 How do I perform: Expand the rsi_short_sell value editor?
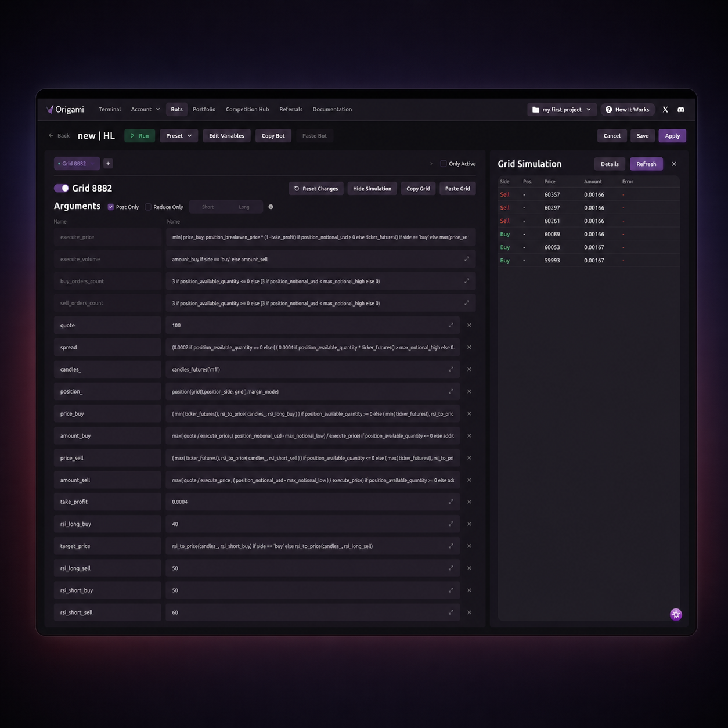[x=451, y=612]
